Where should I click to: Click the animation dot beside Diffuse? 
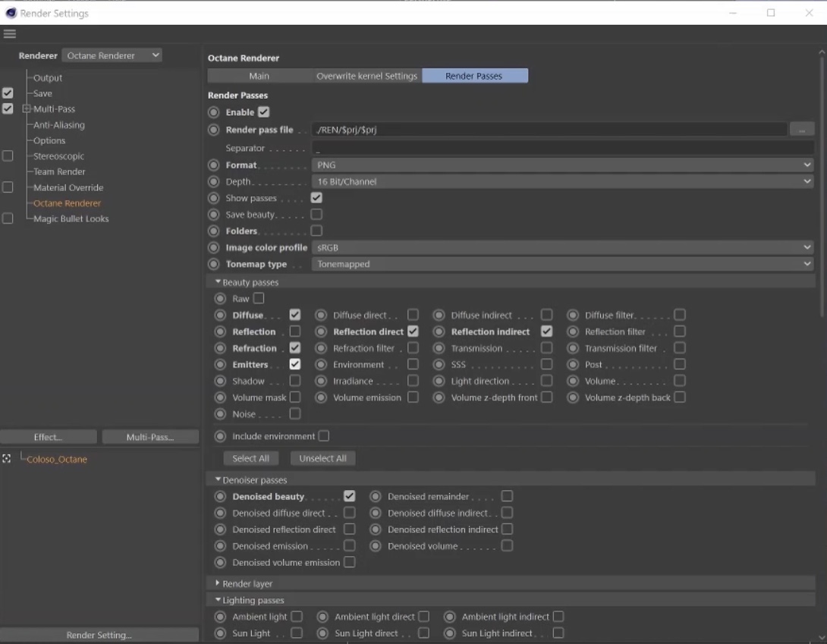(220, 316)
